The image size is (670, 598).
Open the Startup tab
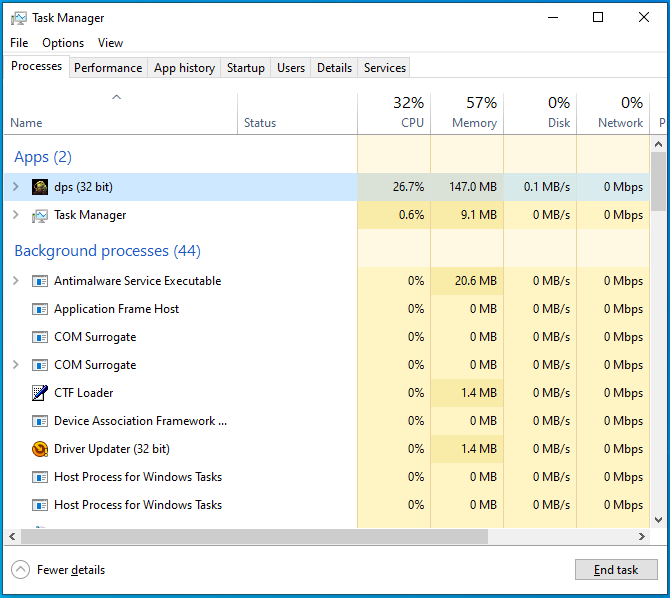[245, 68]
